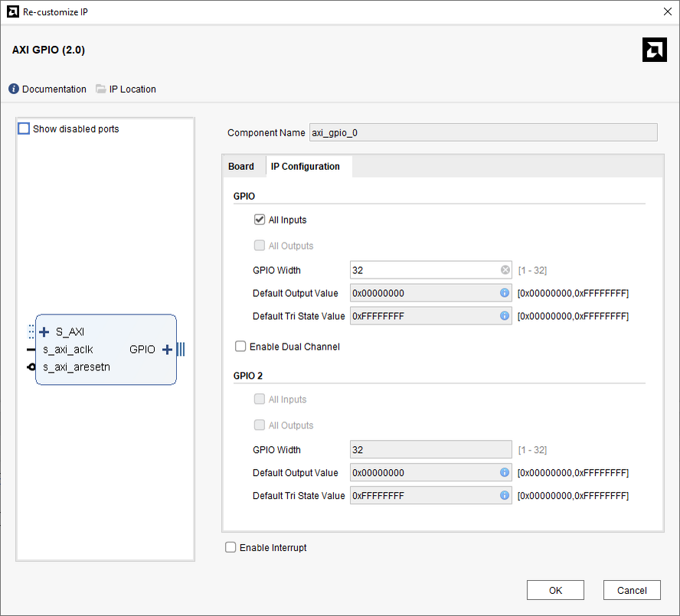
Task: Click the AMD logo icon
Action: [x=654, y=50]
